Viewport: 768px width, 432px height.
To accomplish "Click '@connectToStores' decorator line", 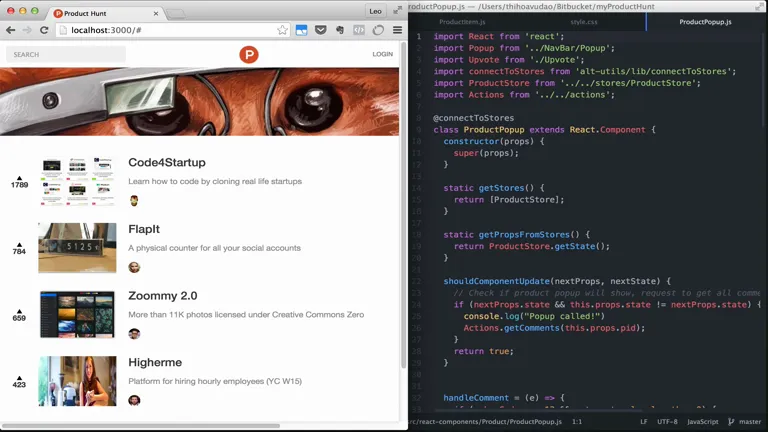I will pos(473,118).
